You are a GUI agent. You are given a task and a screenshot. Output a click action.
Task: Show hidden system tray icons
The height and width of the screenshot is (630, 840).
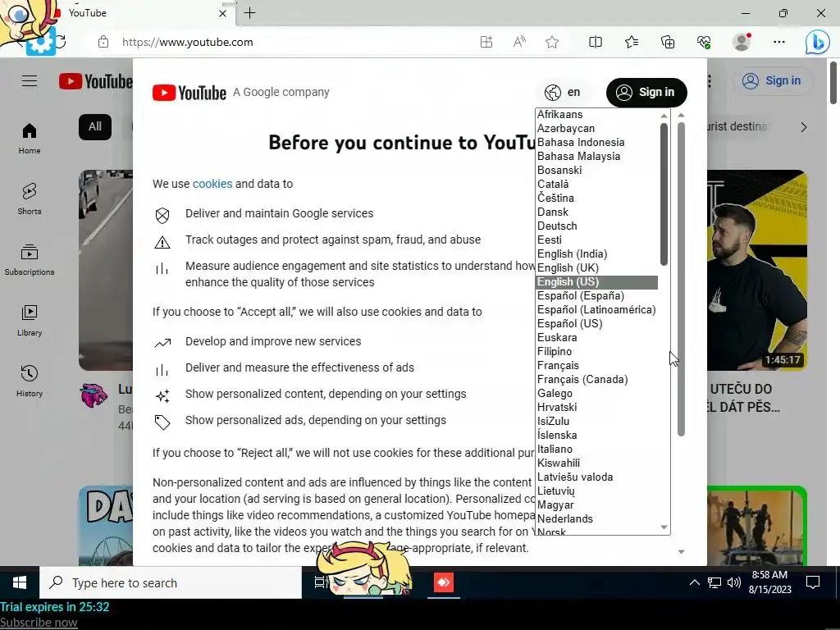(694, 582)
